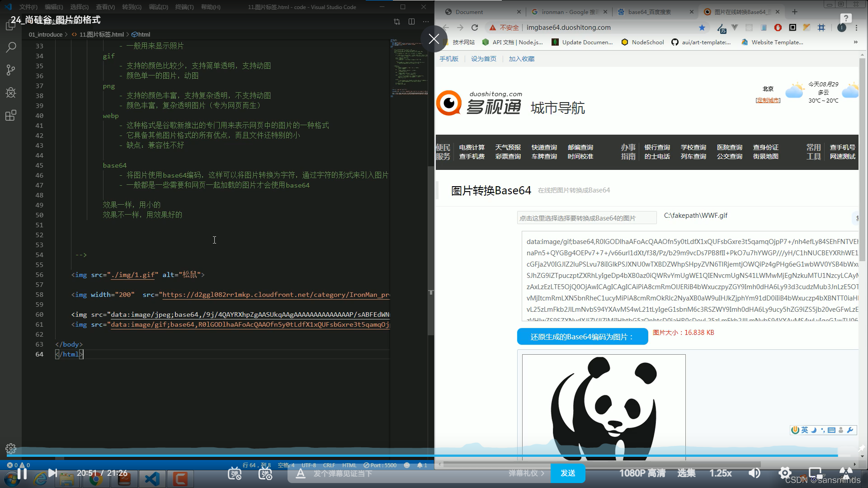Pause the video playback
The width and height of the screenshot is (868, 488).
click(x=22, y=473)
